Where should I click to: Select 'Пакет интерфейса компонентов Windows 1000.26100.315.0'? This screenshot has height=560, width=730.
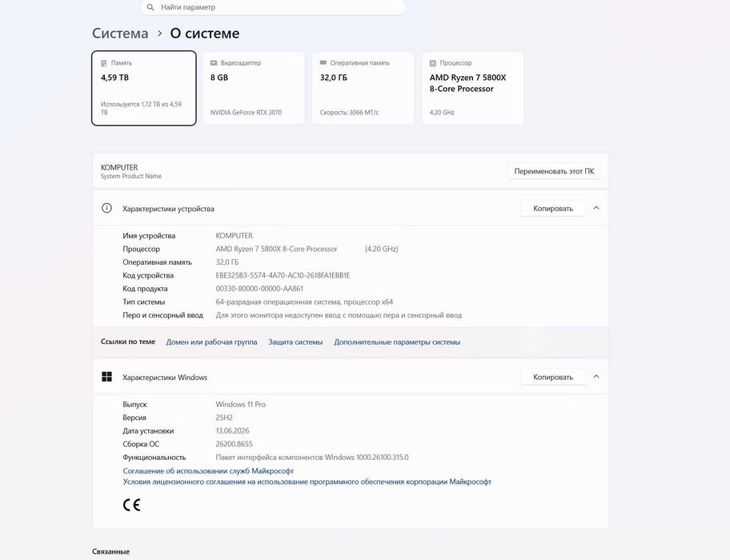coord(312,458)
